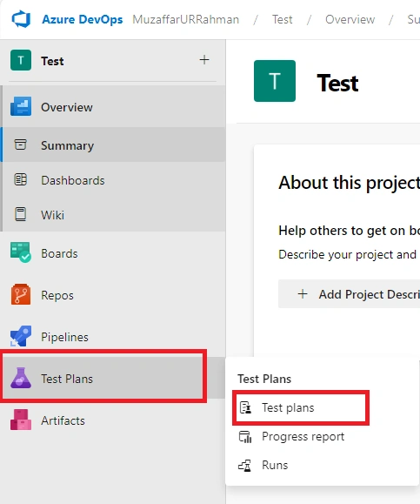Click the plus icon next to Test

click(x=204, y=60)
